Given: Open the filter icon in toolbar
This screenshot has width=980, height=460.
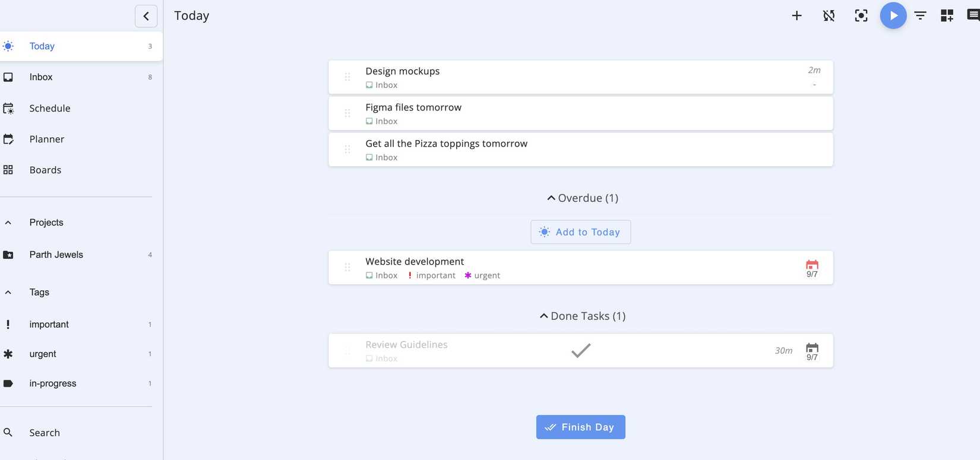Looking at the screenshot, I should (920, 16).
